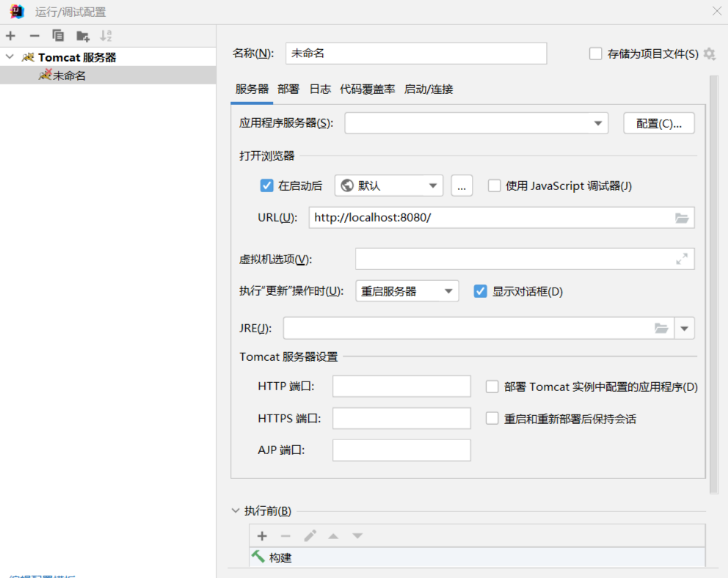Create a new configuration folder
This screenshot has width=728, height=578.
tap(83, 36)
